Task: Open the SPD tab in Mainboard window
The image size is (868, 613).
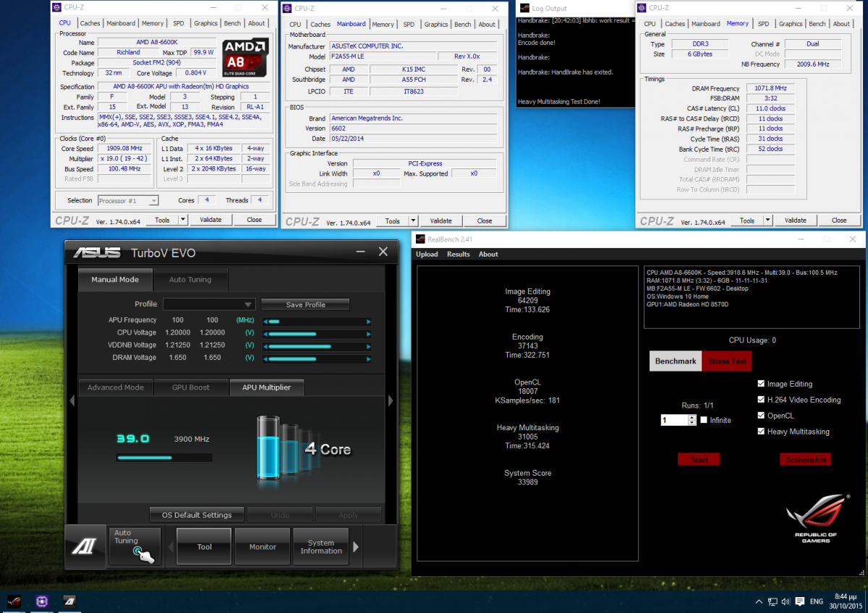Action: click(x=409, y=24)
